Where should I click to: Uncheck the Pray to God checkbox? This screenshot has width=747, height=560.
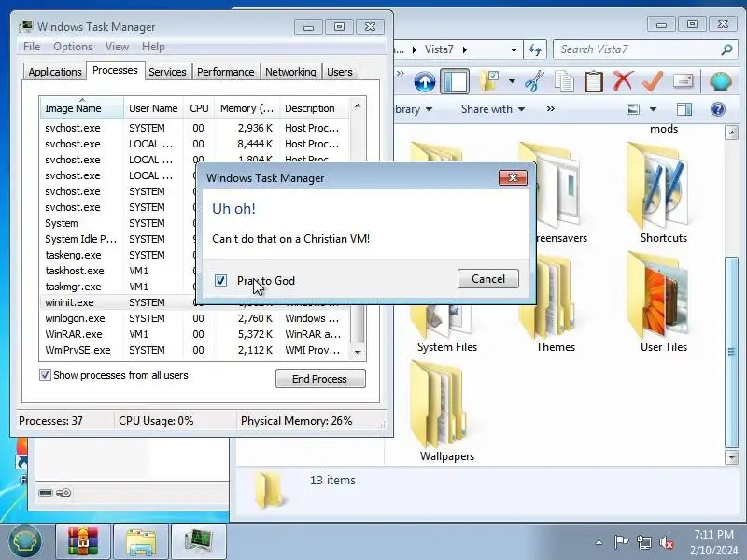click(220, 281)
